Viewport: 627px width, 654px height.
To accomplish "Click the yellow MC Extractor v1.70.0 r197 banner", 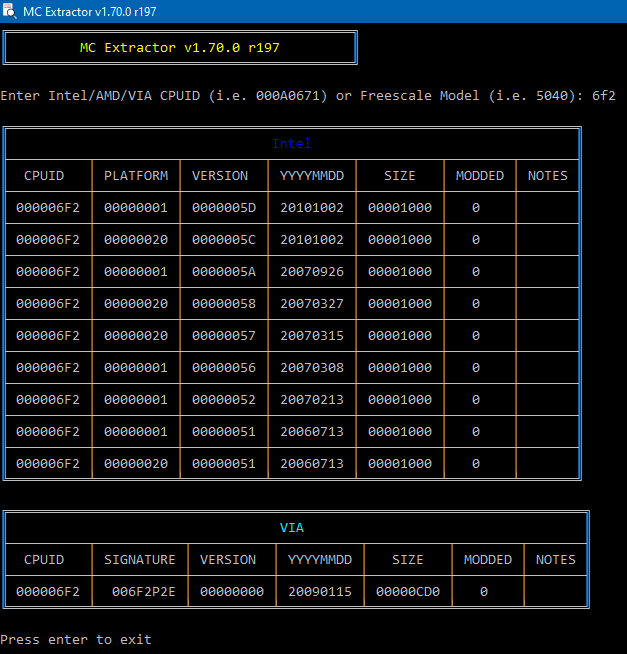I will [x=180, y=48].
